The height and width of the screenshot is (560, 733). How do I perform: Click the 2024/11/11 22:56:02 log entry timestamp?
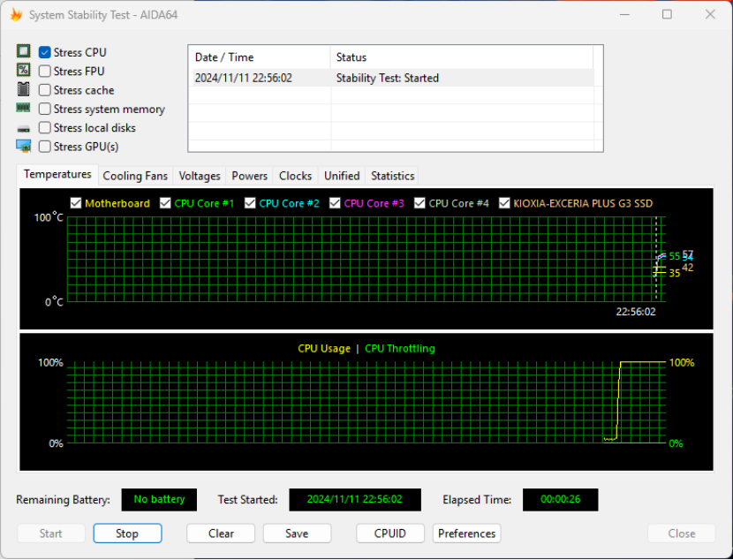click(x=244, y=78)
